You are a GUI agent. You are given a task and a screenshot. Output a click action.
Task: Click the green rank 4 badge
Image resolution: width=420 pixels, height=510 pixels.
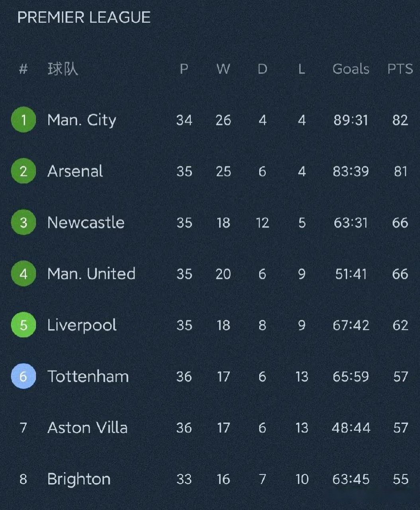tap(23, 274)
